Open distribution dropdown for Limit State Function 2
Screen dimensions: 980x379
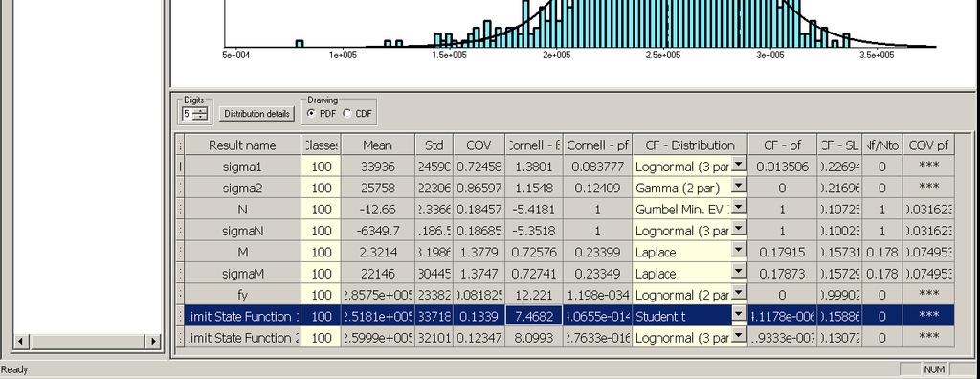(x=739, y=335)
